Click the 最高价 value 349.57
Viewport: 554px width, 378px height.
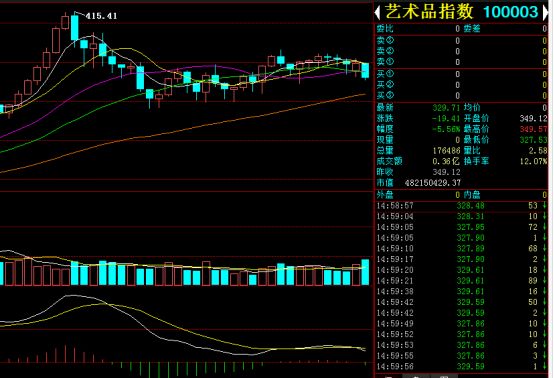(x=533, y=129)
